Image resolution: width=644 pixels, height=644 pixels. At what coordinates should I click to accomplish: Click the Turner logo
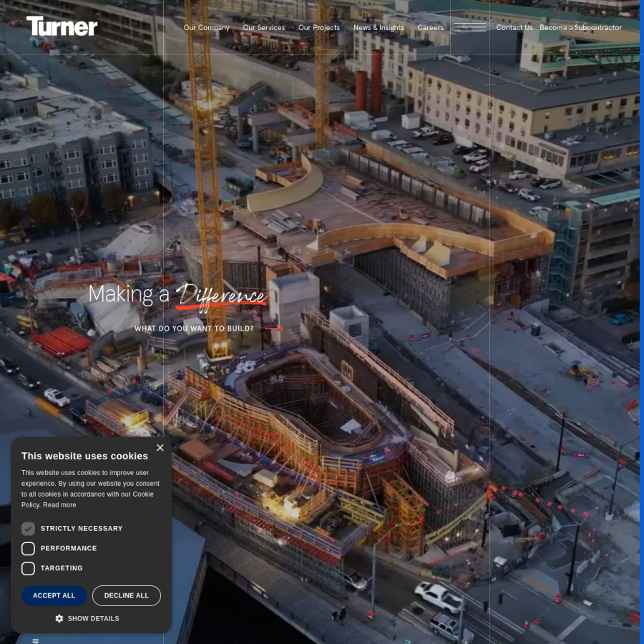click(x=62, y=26)
